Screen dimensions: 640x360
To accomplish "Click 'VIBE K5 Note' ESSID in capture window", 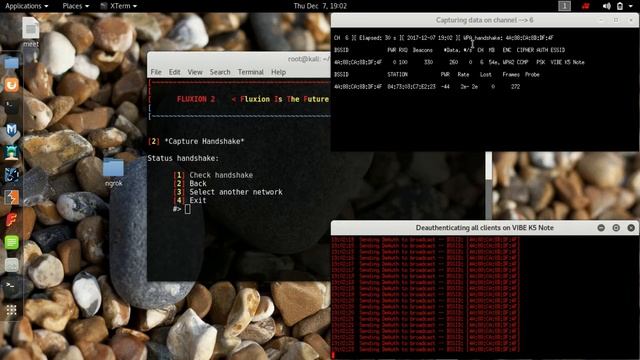I will click(567, 62).
